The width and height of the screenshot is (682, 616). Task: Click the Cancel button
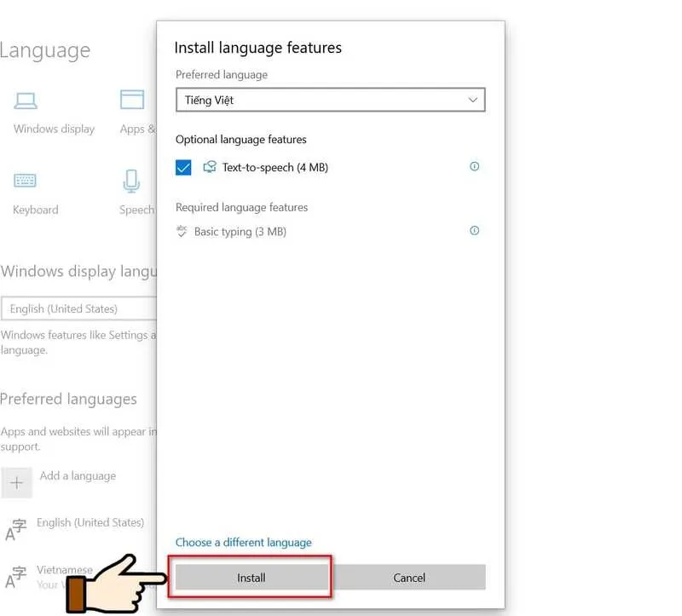pos(409,578)
